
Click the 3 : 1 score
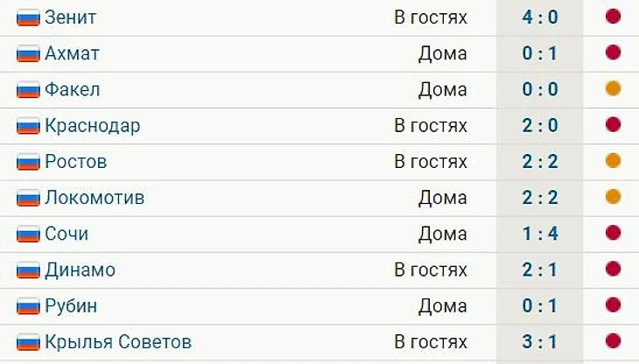click(539, 342)
